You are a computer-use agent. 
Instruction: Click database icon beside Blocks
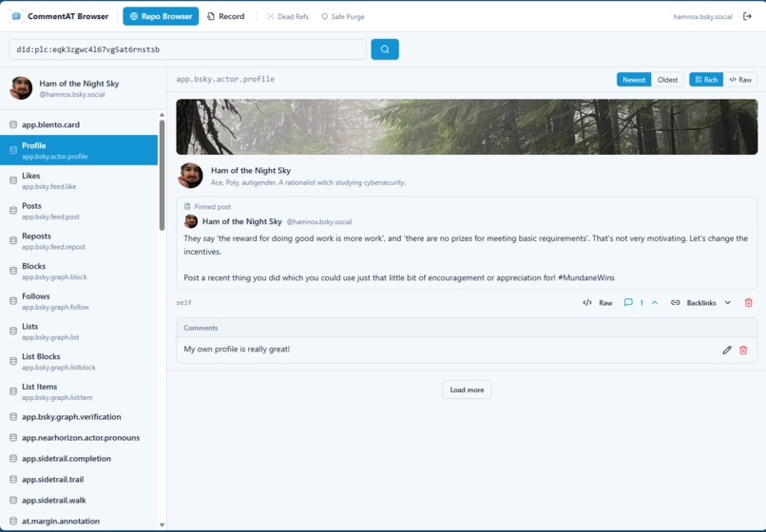tap(13, 271)
